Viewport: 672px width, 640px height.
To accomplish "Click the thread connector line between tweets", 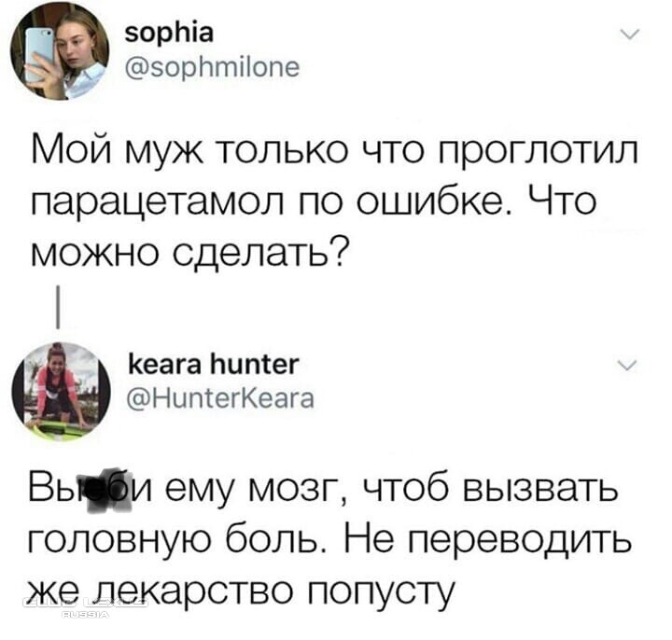I will pos(58,308).
